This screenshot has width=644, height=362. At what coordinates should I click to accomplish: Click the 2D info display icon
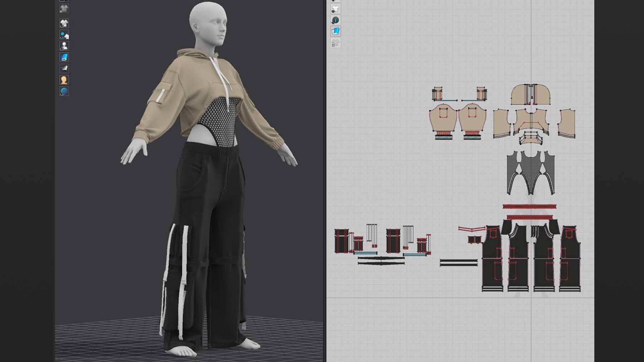pos(336,20)
